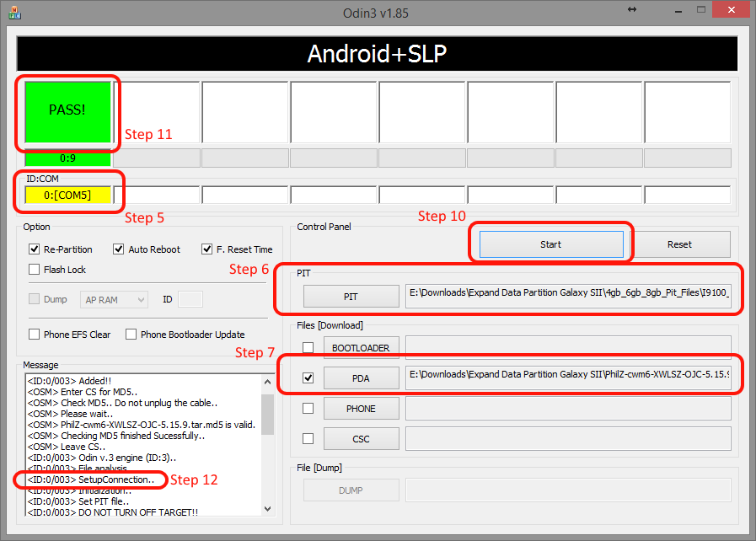Click the green 0:9 progress bar
Viewport: 756px width, 541px height.
tap(67, 158)
